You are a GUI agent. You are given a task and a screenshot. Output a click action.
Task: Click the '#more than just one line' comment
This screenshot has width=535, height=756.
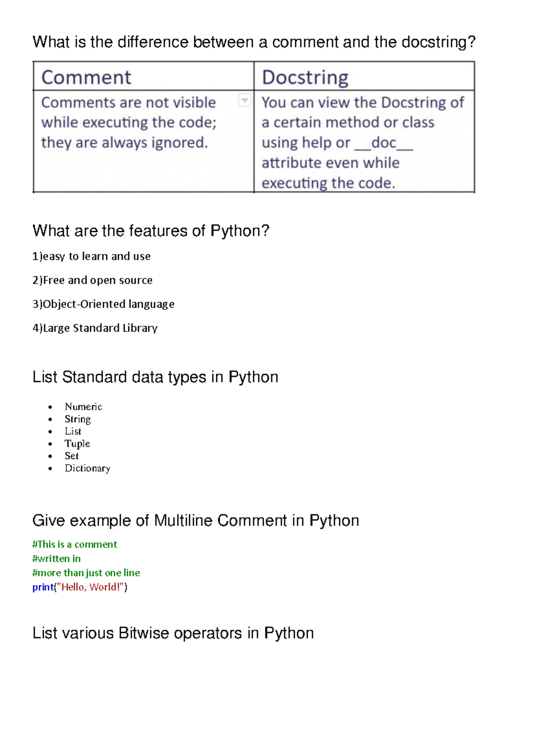(86, 573)
